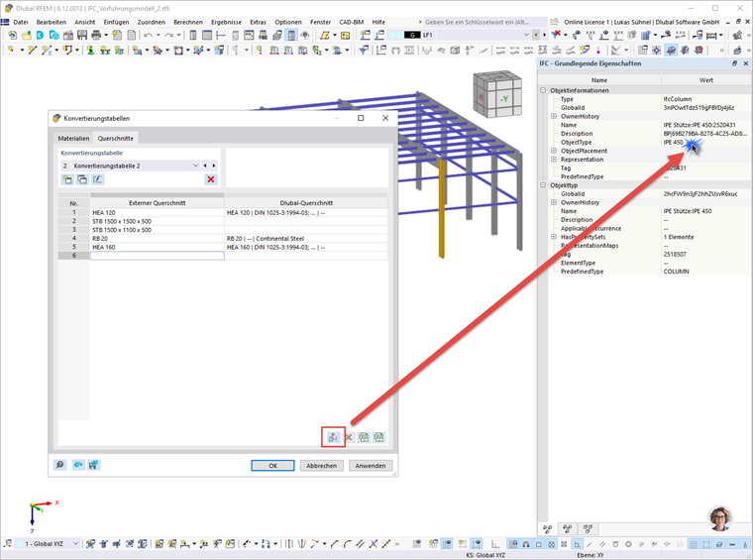Toggle the magnet snap icon in bottom toolbar
This screenshot has width=753, height=560.
tap(526, 544)
